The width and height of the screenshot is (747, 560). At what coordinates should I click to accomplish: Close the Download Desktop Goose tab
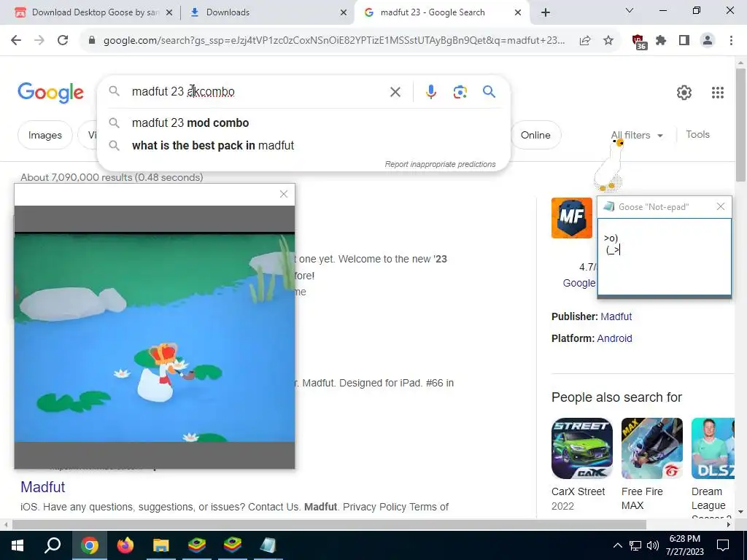(169, 13)
